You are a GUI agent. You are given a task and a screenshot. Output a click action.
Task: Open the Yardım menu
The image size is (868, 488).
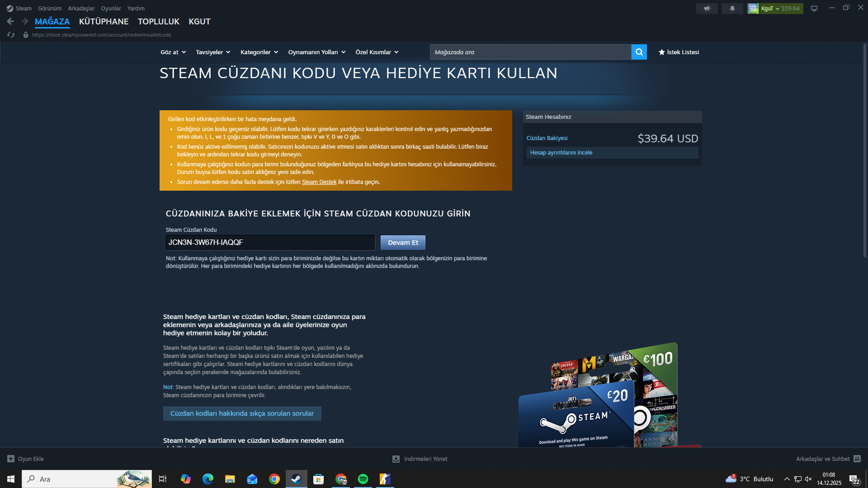[x=136, y=8]
